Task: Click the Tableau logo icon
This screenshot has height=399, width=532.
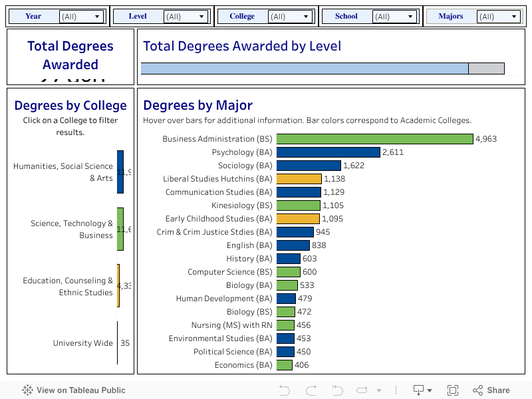Action: click(x=27, y=390)
